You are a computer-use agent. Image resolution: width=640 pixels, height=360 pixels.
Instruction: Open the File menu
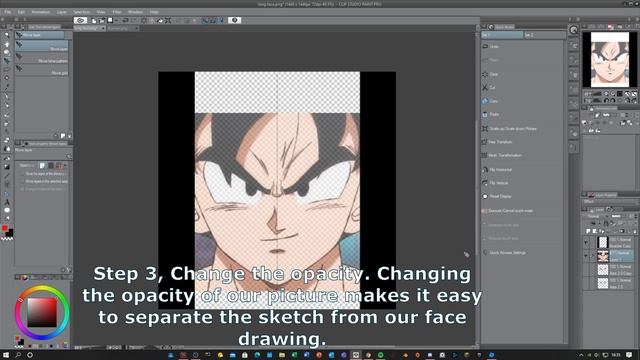tap(7, 12)
